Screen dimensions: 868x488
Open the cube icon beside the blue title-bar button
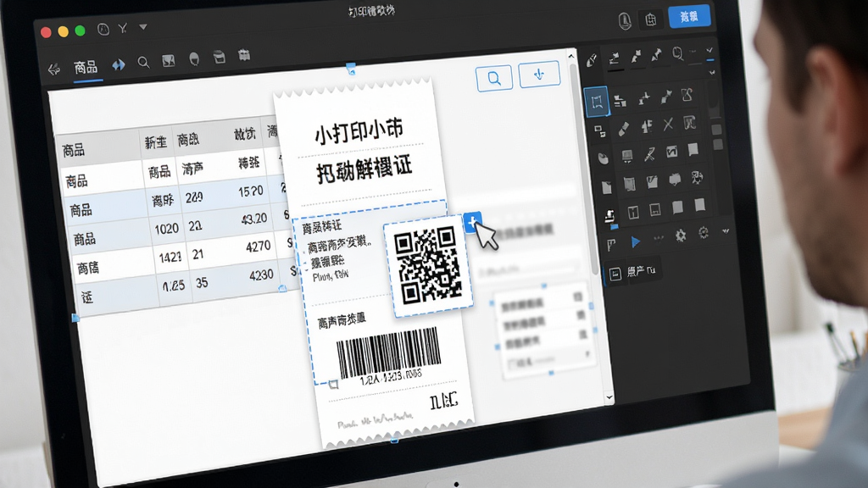click(650, 20)
